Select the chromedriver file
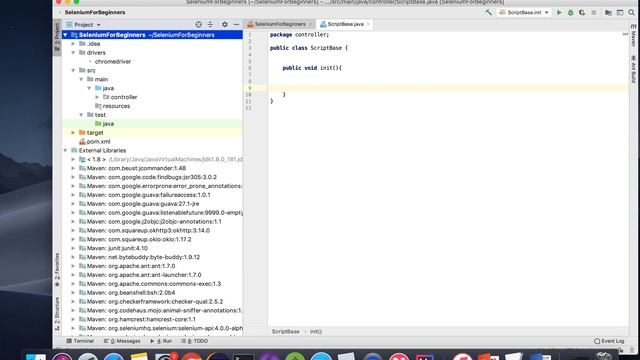The width and height of the screenshot is (640, 360). tap(113, 62)
